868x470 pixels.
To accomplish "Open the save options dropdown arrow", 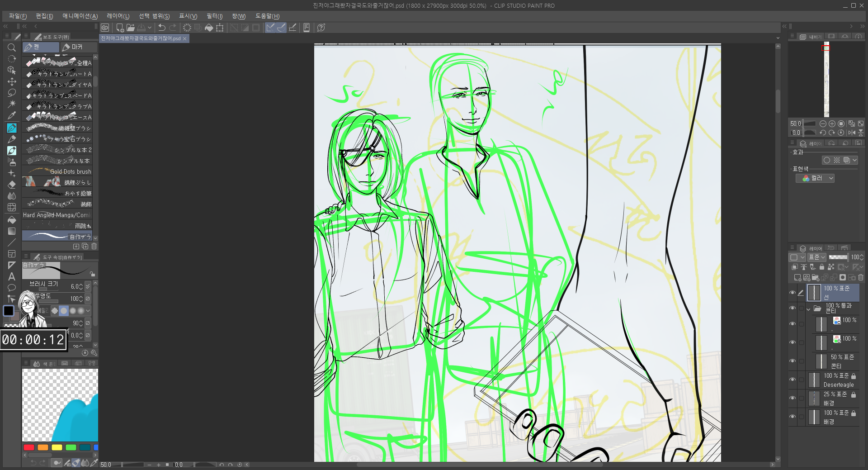I will 150,28.
